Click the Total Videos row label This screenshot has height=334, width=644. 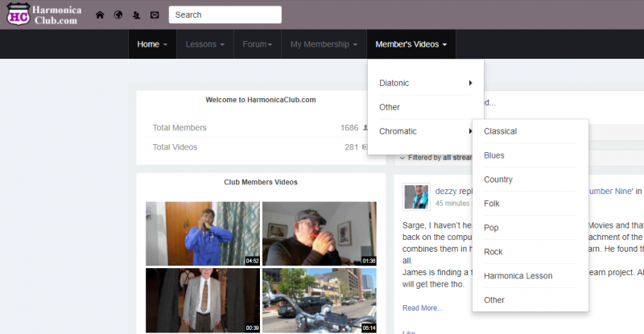tap(175, 147)
